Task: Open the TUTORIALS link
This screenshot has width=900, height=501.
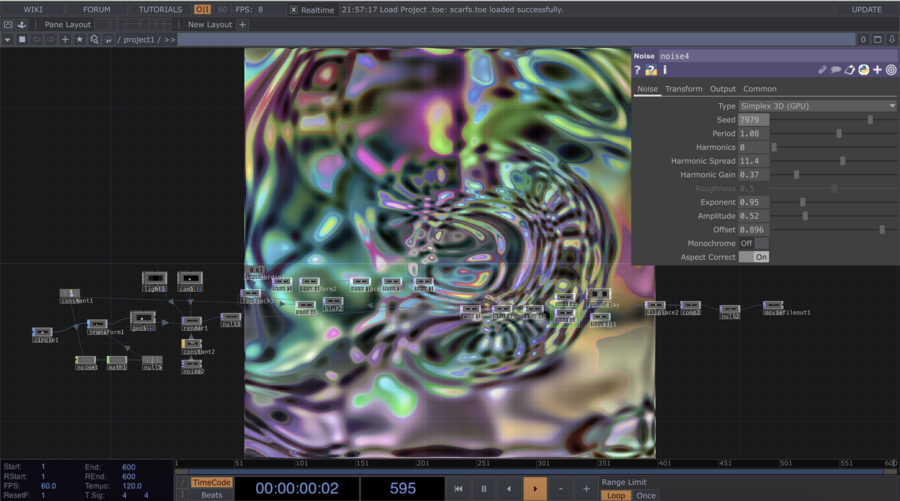Action: [x=160, y=9]
